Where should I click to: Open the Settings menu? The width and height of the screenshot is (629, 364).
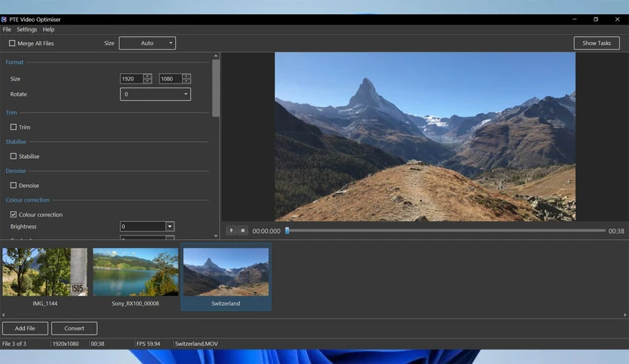click(x=27, y=29)
